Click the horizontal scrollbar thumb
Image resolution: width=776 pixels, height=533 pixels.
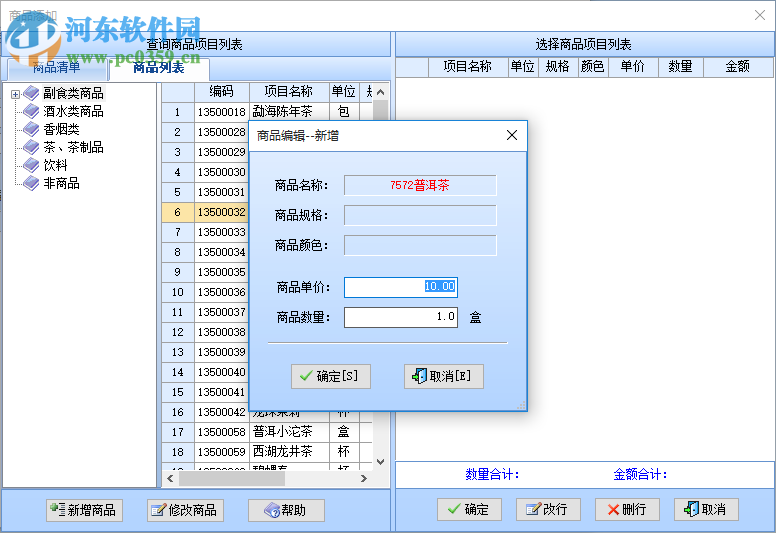(x=232, y=478)
